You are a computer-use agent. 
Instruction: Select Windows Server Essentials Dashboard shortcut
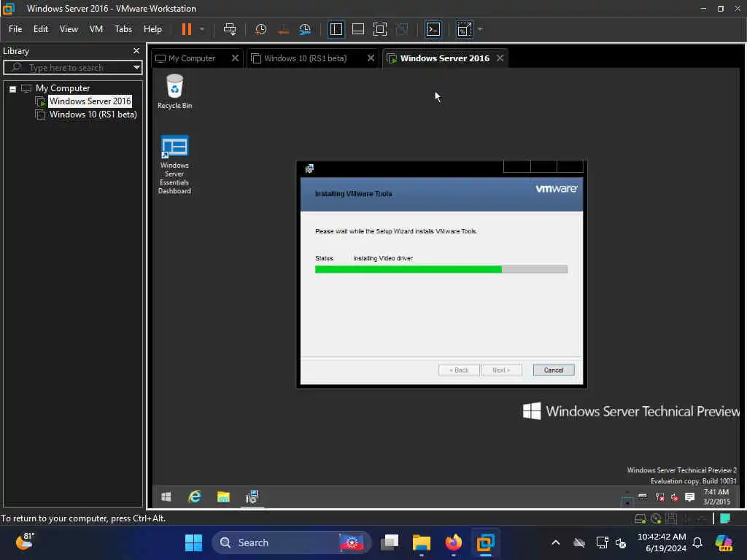174,164
